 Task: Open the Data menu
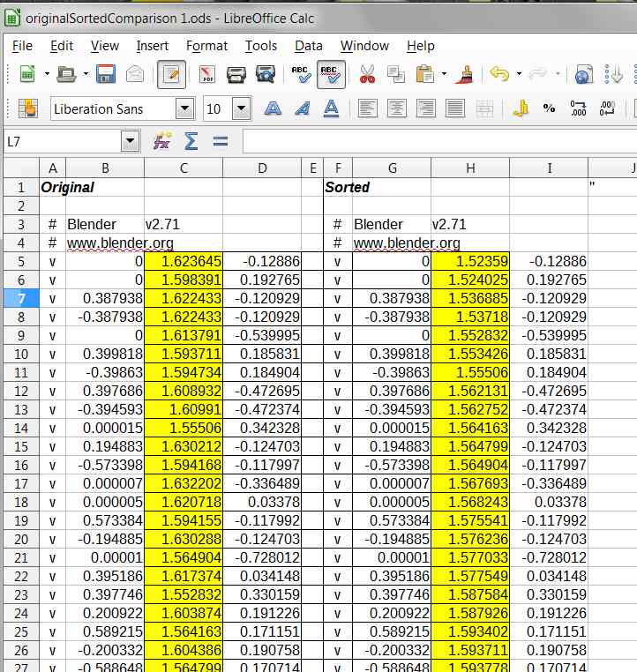click(308, 46)
